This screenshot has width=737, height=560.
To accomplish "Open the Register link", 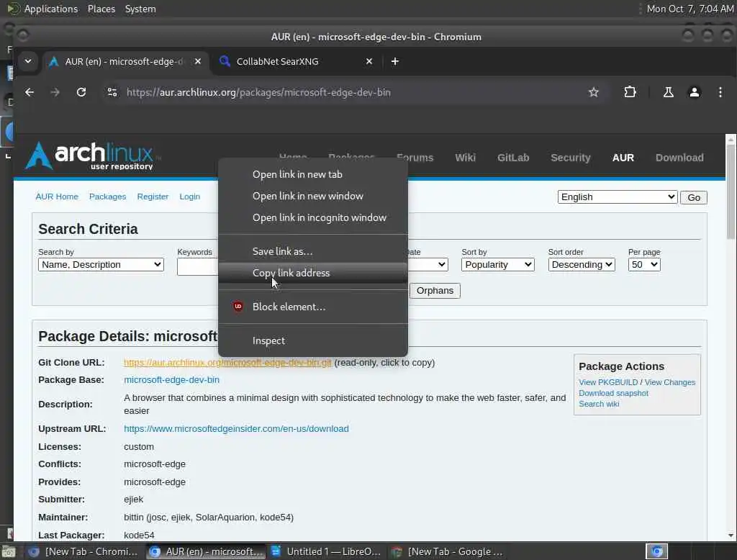I will pyautogui.click(x=153, y=197).
